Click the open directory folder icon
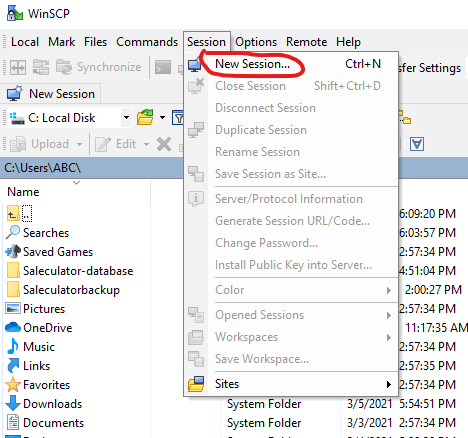 [x=145, y=117]
